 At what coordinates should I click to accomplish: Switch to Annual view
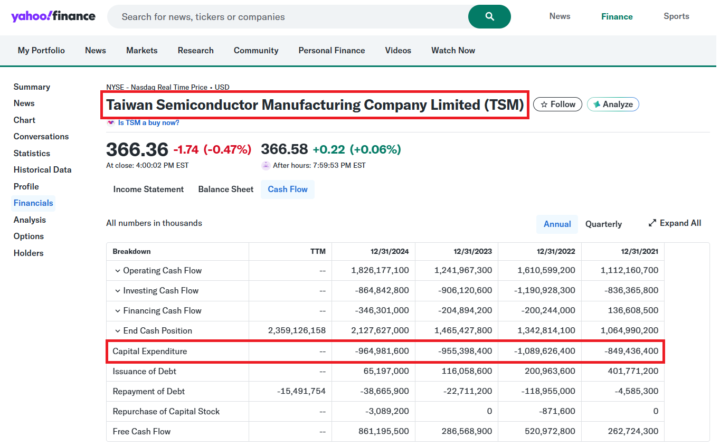pyautogui.click(x=557, y=224)
